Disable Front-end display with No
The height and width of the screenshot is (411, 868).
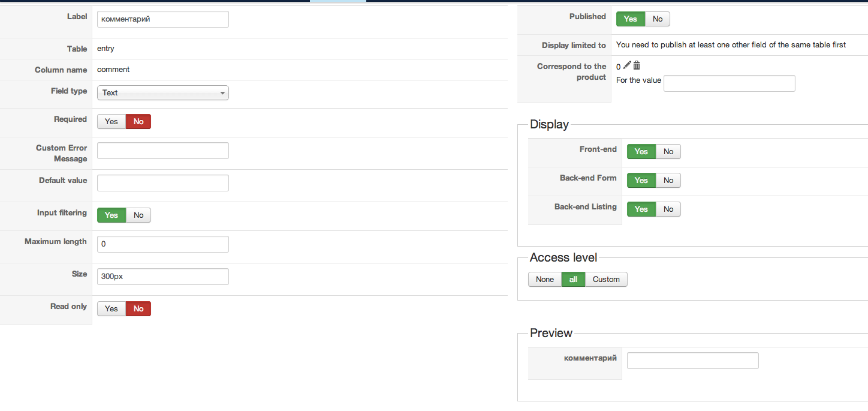coord(668,152)
